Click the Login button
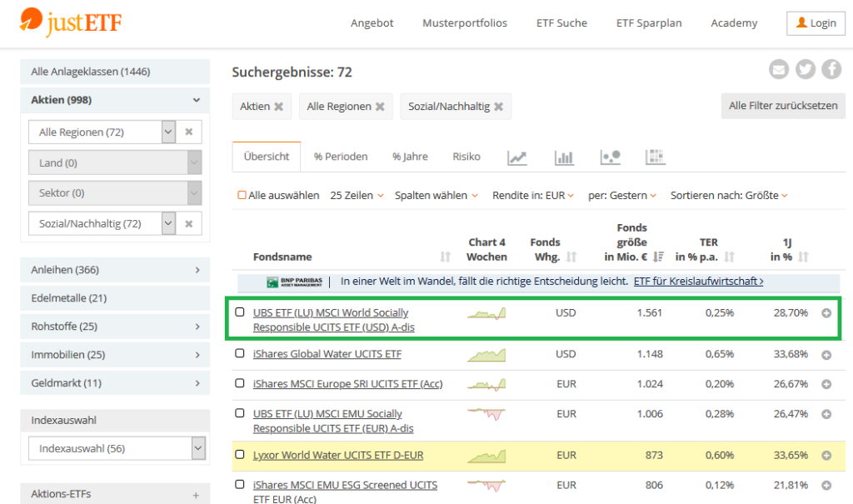This screenshot has width=853, height=504. point(816,23)
